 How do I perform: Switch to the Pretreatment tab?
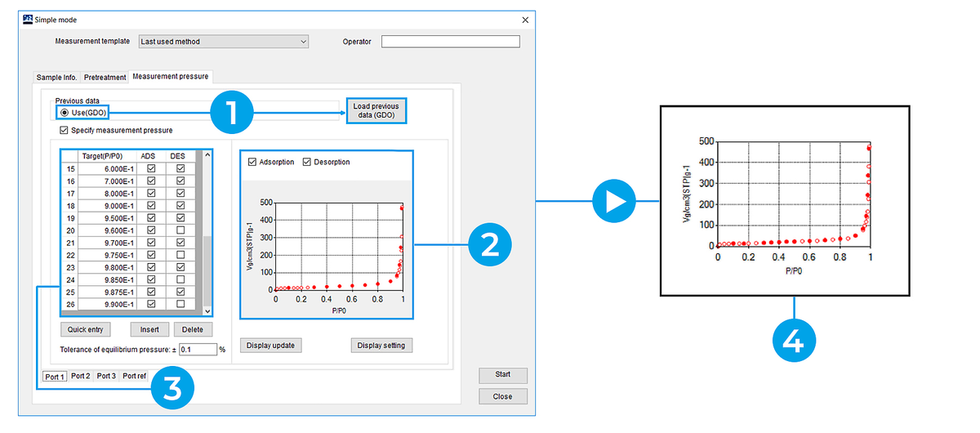click(x=105, y=78)
